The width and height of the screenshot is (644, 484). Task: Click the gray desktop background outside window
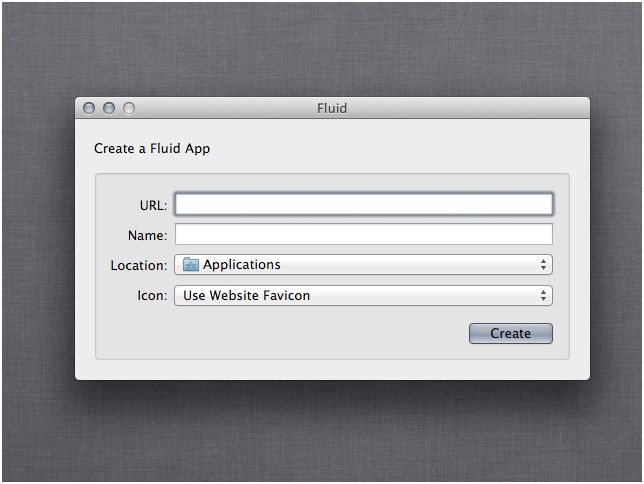320,440
